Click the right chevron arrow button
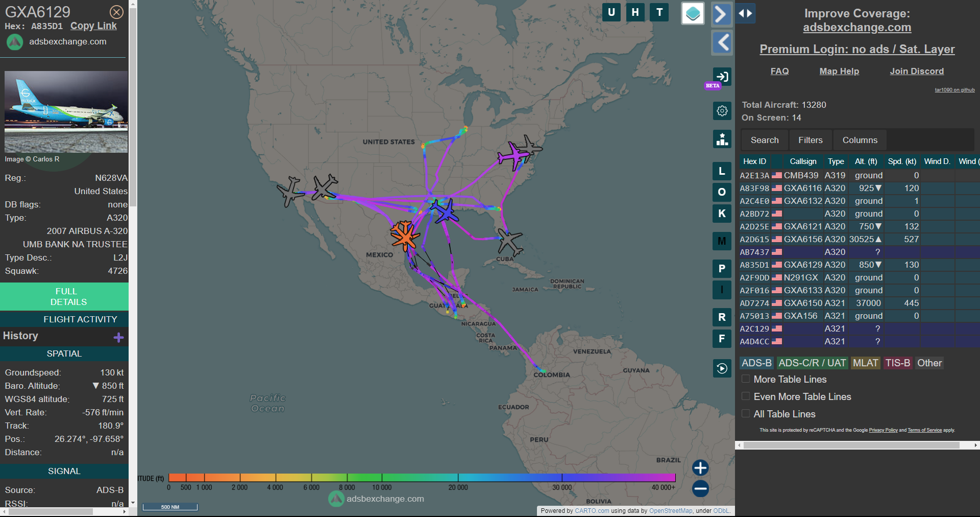 coord(721,14)
